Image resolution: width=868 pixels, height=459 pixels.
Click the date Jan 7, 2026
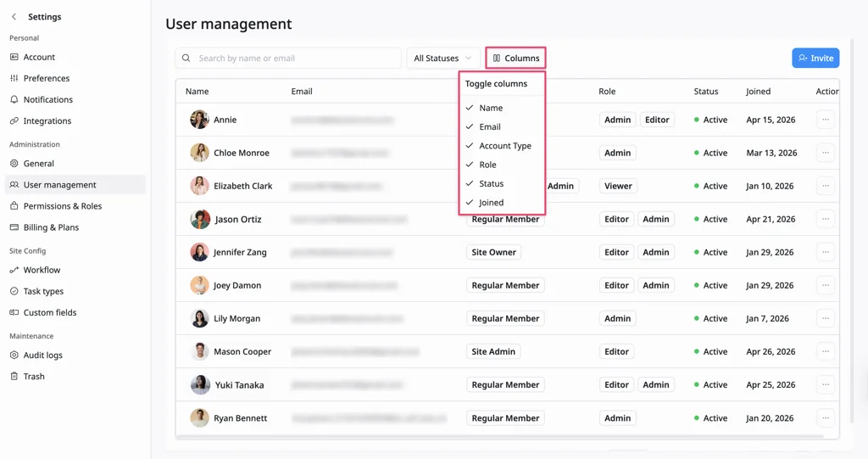(x=767, y=319)
